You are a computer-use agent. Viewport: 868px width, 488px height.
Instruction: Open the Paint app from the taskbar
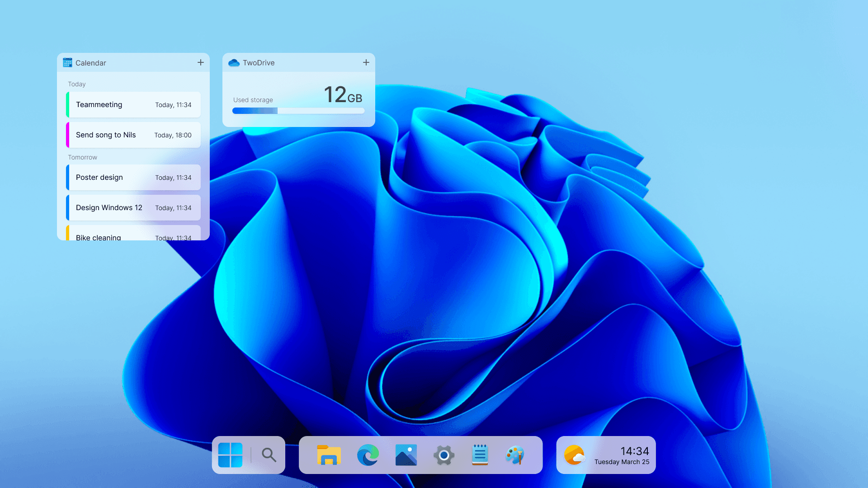pyautogui.click(x=515, y=455)
